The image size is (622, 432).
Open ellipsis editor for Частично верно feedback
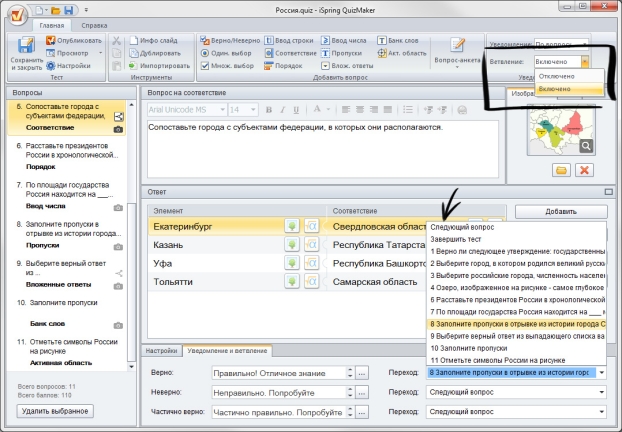(x=362, y=412)
